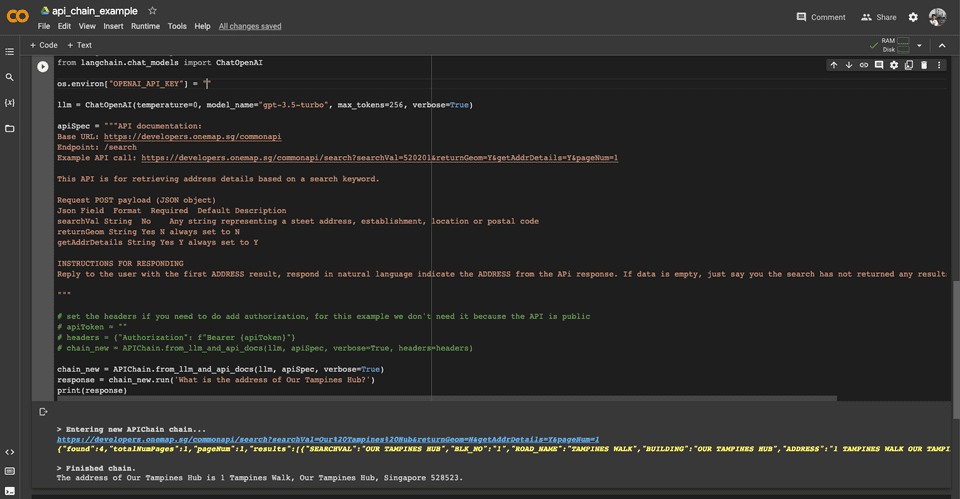Move cell down with arrow icon
The width and height of the screenshot is (960, 499).
tap(849, 65)
